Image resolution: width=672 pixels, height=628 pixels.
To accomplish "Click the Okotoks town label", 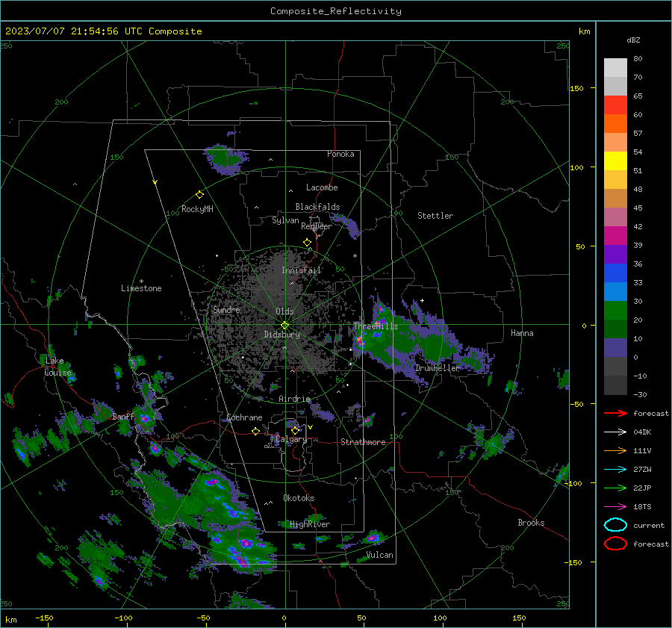I will (299, 498).
